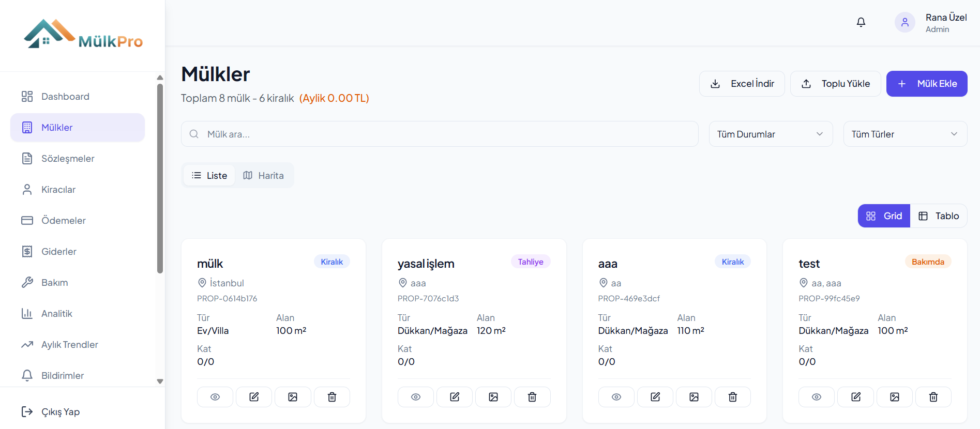Open image icon on the mülk card
This screenshot has height=429, width=980.
pos(293,397)
